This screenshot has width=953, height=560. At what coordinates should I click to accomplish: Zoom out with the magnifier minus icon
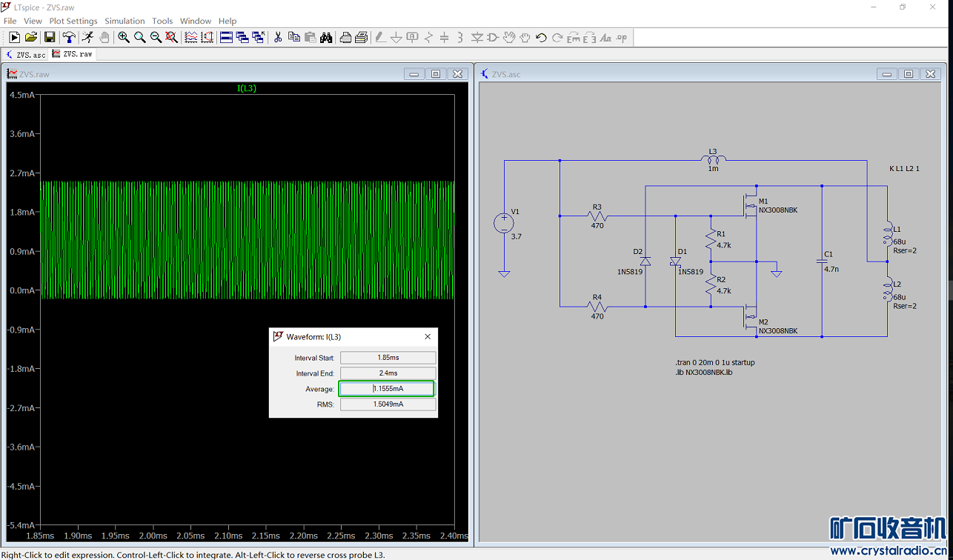pyautogui.click(x=156, y=37)
